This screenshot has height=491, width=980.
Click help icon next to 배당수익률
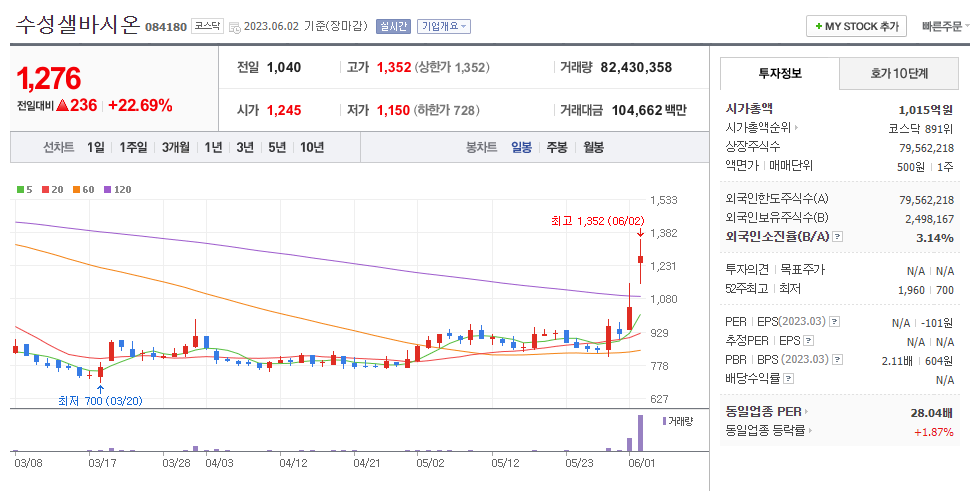tap(788, 379)
